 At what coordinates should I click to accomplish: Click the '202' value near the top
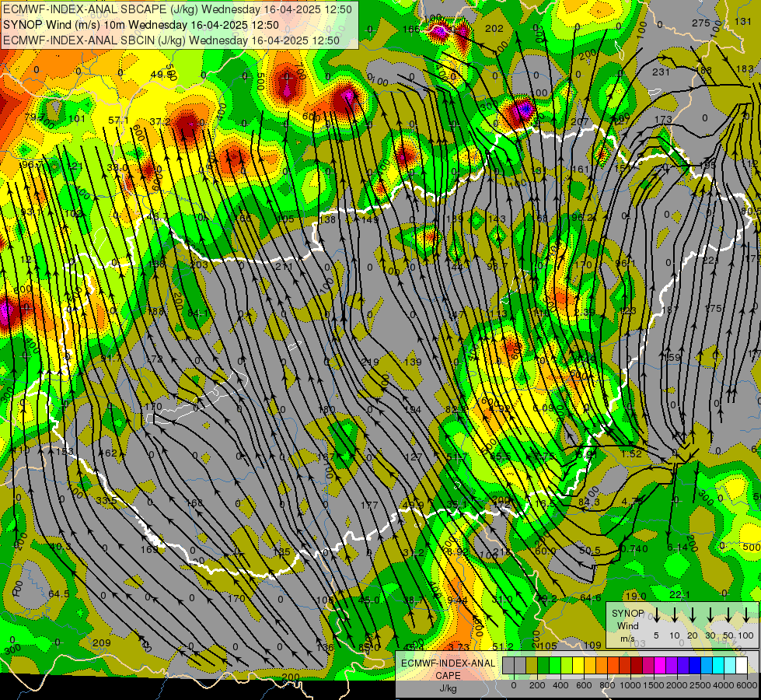[494, 29]
